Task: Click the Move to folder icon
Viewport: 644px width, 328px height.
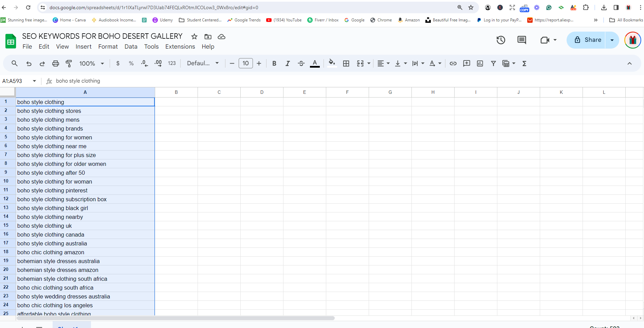Action: tap(208, 36)
